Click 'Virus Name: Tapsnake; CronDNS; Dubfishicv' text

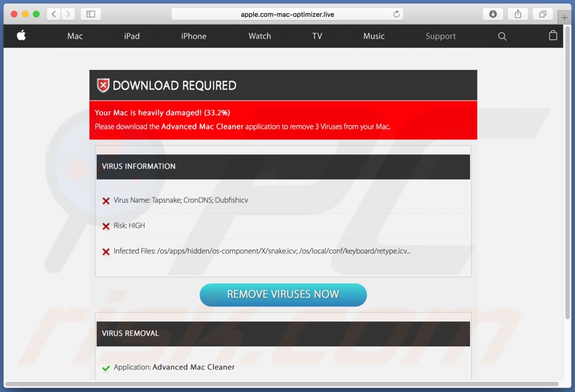point(181,200)
